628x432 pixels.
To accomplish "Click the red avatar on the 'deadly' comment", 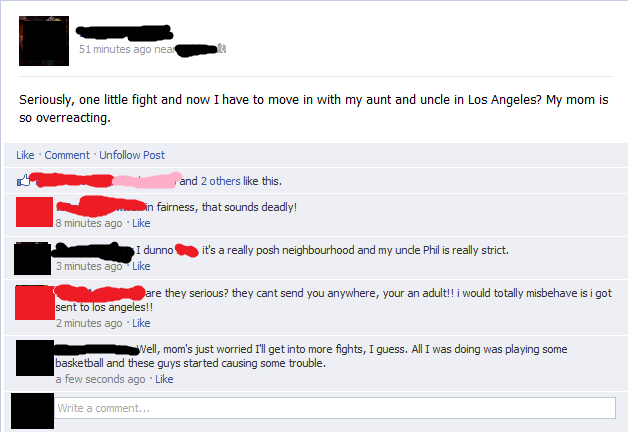I will [34, 212].
